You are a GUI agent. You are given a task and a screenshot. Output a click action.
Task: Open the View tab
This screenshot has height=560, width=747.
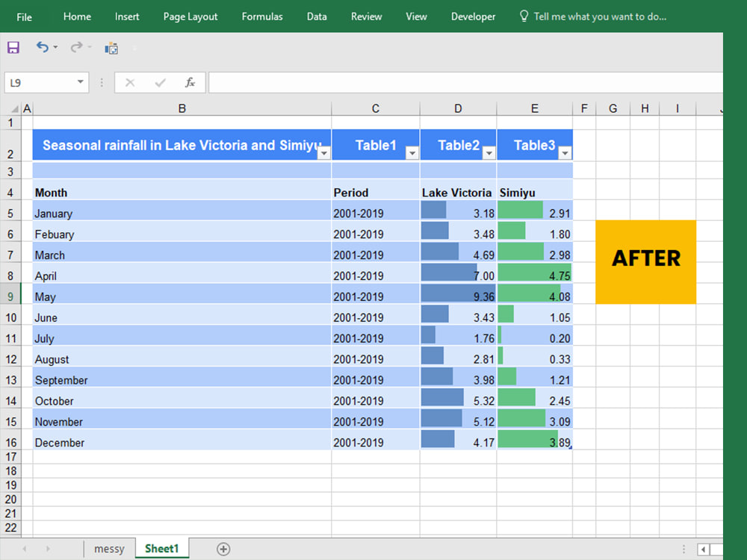[416, 16]
